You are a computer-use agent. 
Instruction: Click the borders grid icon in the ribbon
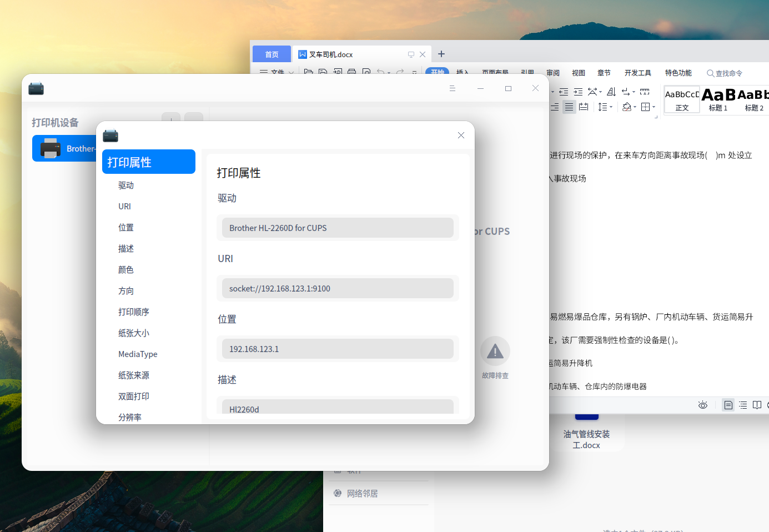tap(646, 107)
